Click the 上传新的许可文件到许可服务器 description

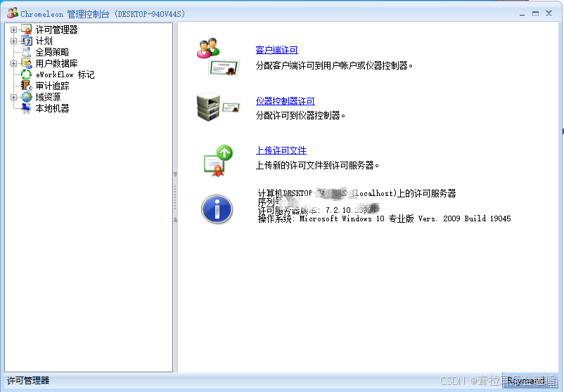(x=318, y=165)
